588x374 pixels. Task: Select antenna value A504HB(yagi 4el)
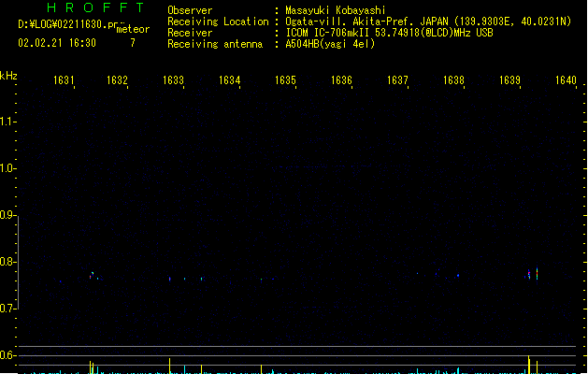330,44
